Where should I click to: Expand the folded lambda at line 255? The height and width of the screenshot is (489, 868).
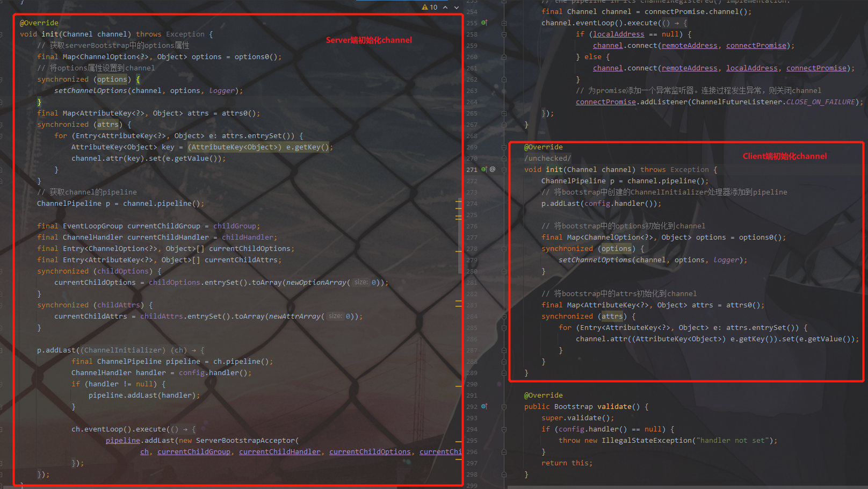click(x=504, y=23)
